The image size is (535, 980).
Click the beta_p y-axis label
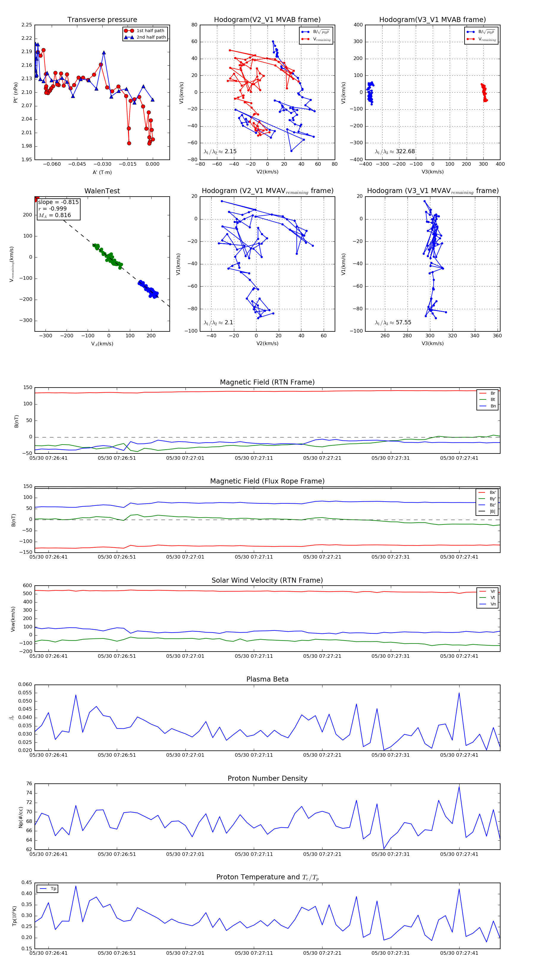tap(12, 717)
